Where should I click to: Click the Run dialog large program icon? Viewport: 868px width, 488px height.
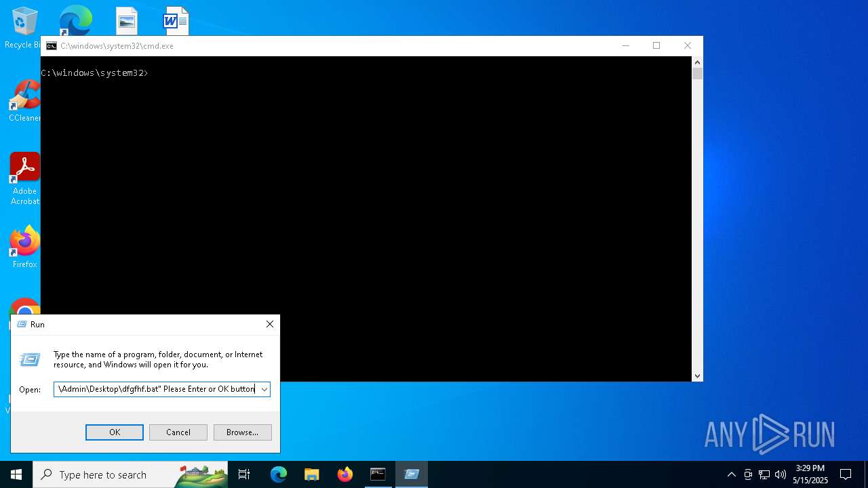pyautogui.click(x=30, y=360)
